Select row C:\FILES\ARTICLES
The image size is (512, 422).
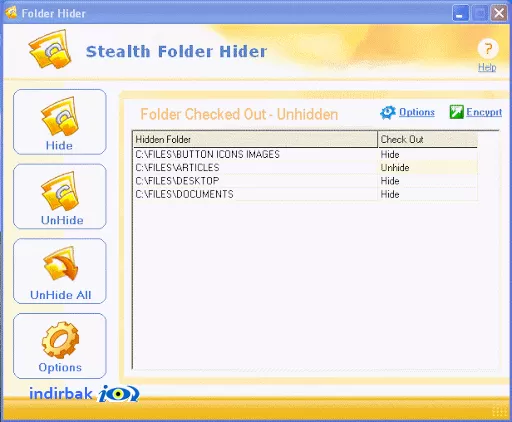[305, 168]
